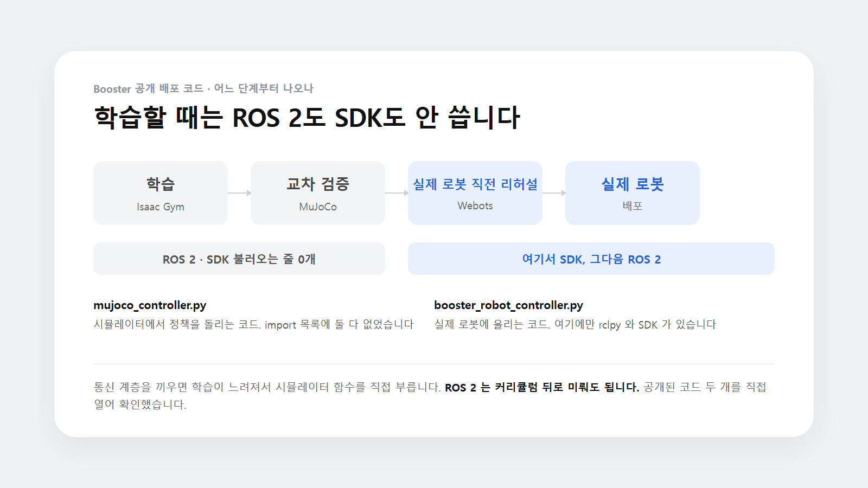868x488 pixels.
Task: Click the 'ROS 2 · SDK 불러오는 줄 0개' bar
Action: pyautogui.click(x=239, y=259)
